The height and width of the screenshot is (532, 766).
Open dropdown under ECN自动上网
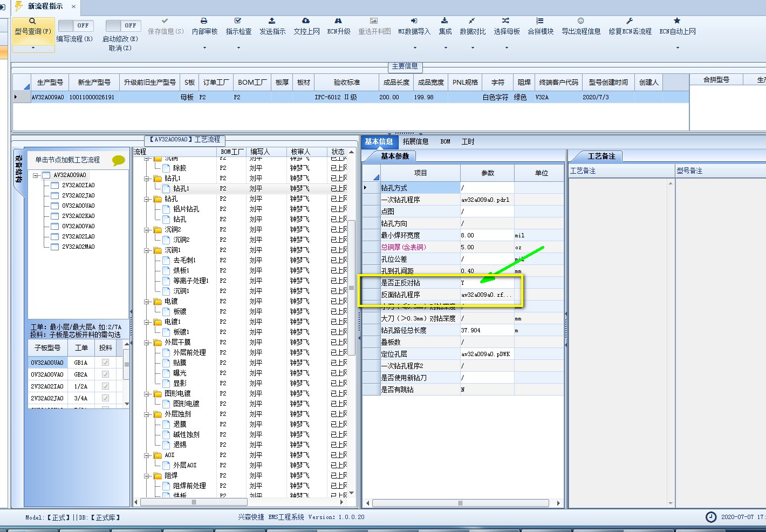pos(678,48)
